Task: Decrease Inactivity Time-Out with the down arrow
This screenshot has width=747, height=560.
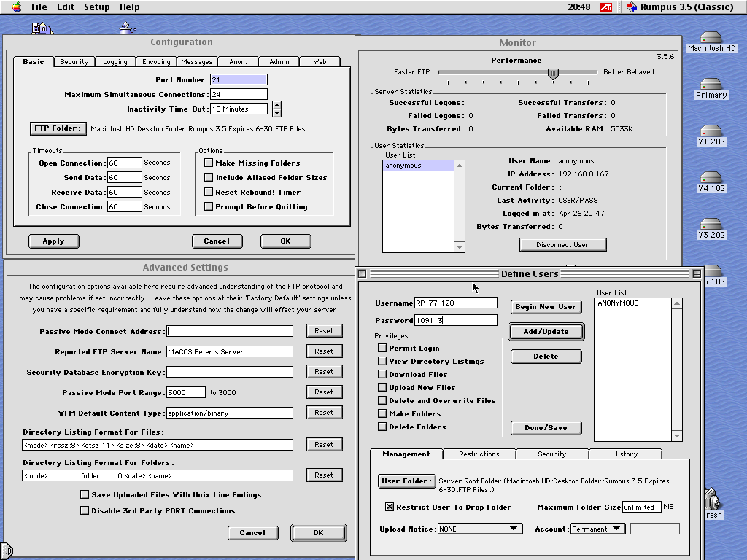Action: coord(276,113)
